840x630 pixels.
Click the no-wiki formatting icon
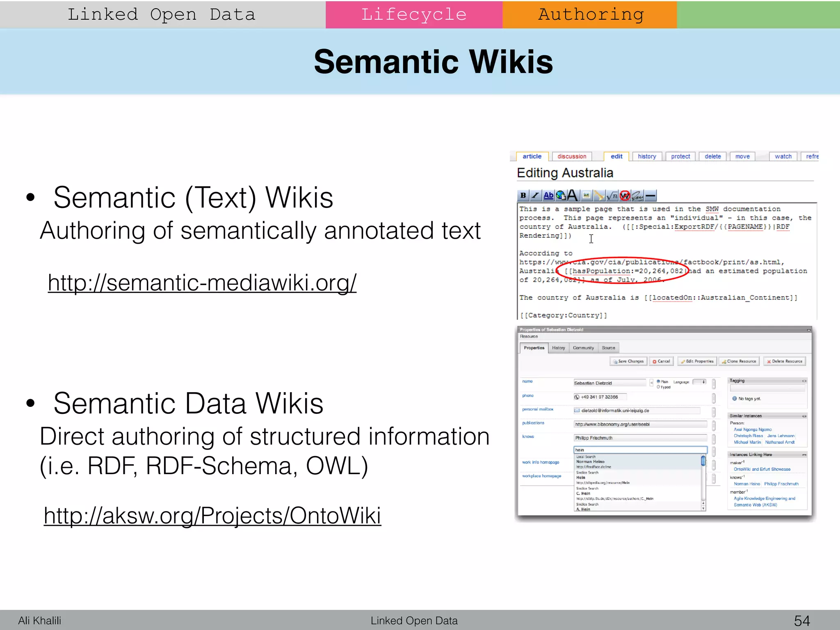pyautogui.click(x=625, y=196)
